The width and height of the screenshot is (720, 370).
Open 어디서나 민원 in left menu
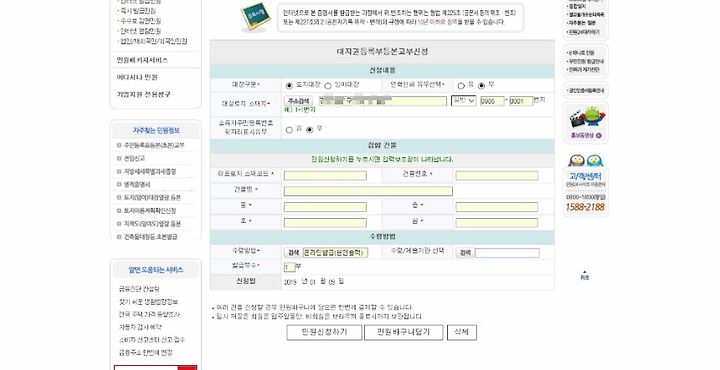coord(137,77)
